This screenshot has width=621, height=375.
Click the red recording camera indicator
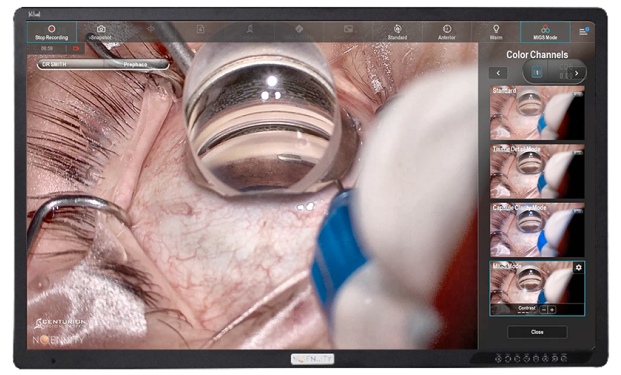[76, 48]
